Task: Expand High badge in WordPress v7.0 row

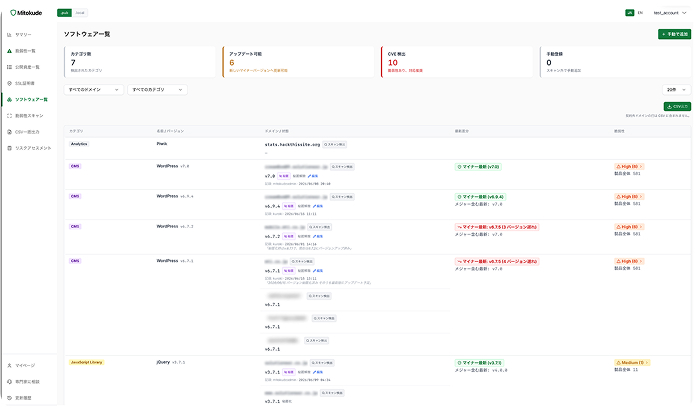Action: tap(629, 167)
